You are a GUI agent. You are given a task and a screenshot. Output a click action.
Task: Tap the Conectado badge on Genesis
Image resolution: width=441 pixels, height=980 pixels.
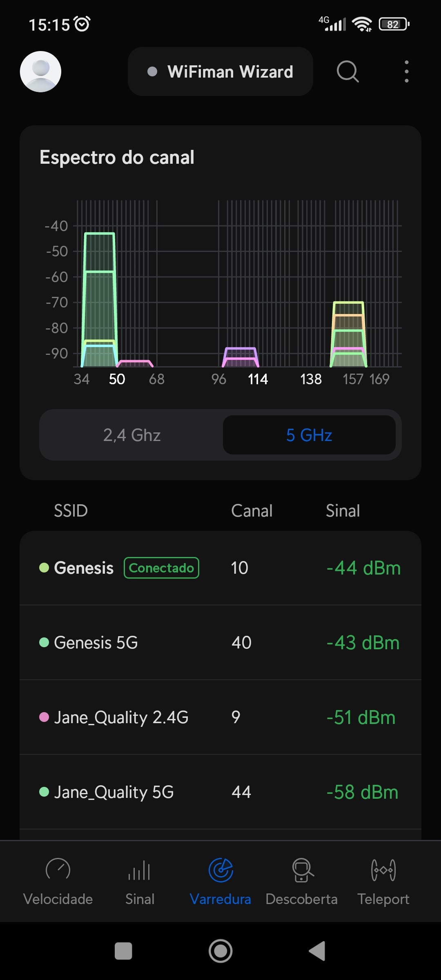coord(161,568)
